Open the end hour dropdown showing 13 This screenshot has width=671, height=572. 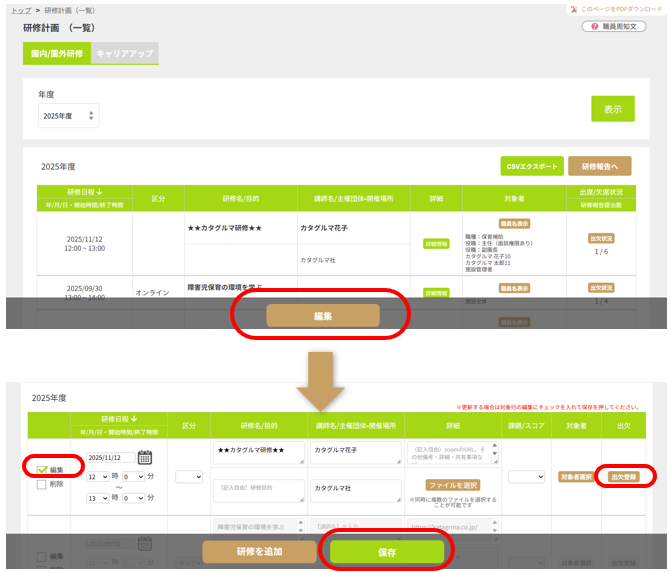coord(98,498)
